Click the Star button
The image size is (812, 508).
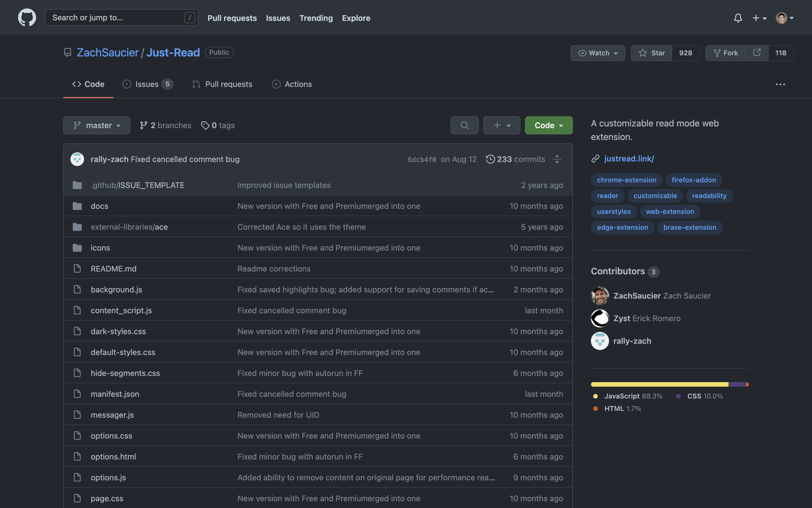click(x=651, y=53)
